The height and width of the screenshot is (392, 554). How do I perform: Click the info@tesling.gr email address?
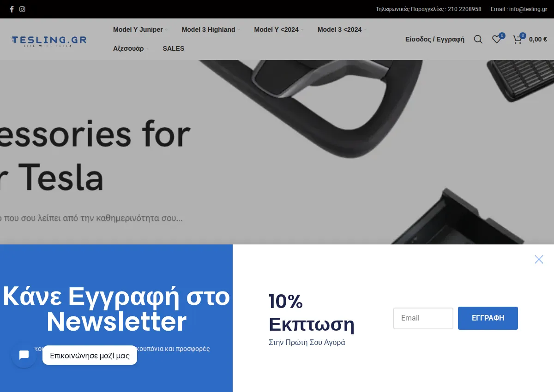pyautogui.click(x=528, y=9)
